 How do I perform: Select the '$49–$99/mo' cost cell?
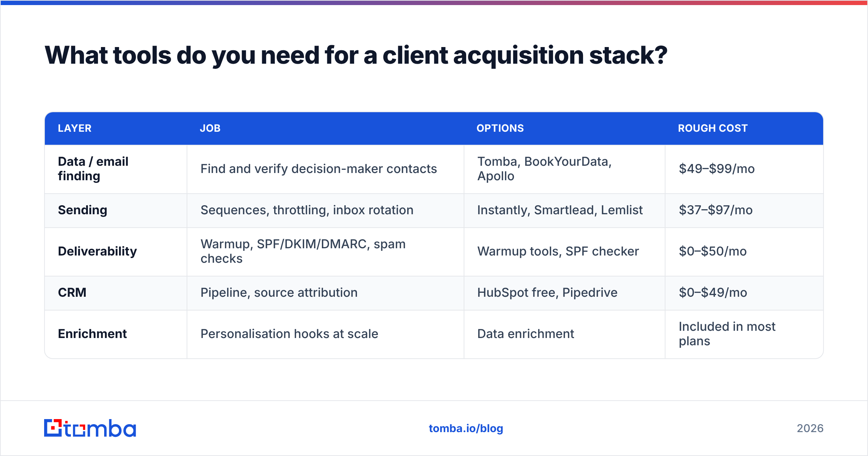click(744, 169)
